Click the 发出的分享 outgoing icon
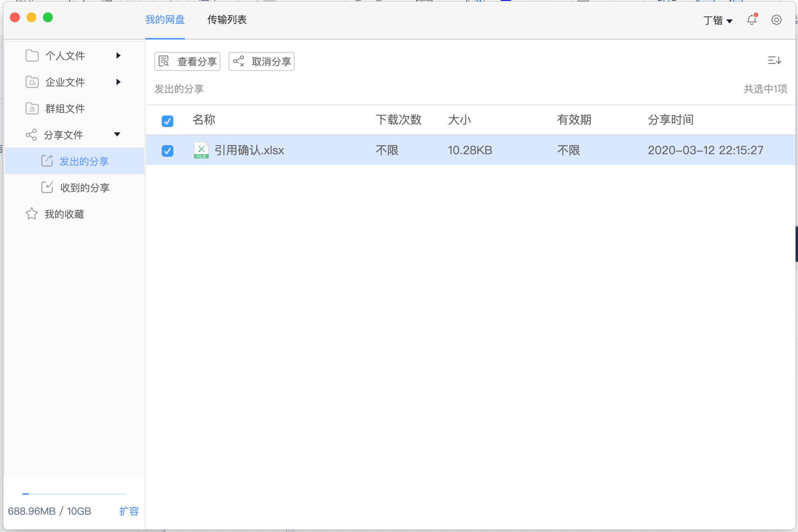Screen dimensions: 798x532 [47, 161]
